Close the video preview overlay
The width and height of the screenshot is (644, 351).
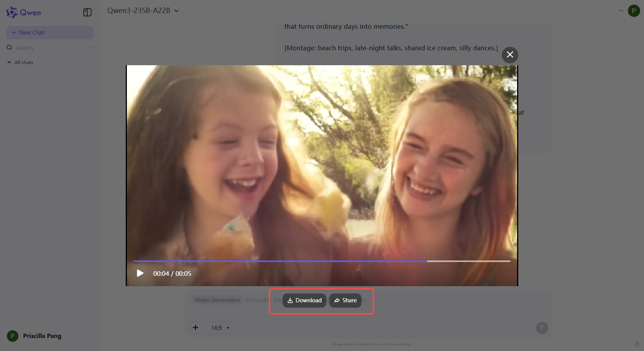pyautogui.click(x=510, y=55)
